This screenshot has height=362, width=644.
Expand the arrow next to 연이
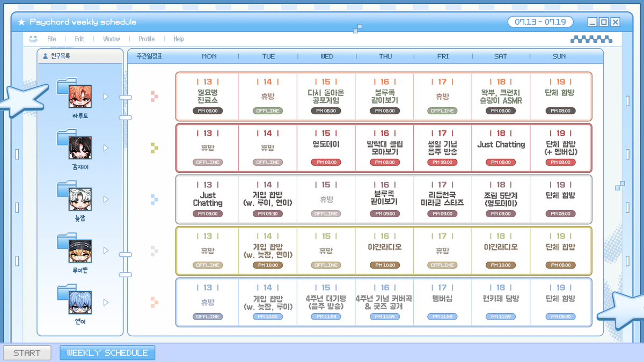106,302
